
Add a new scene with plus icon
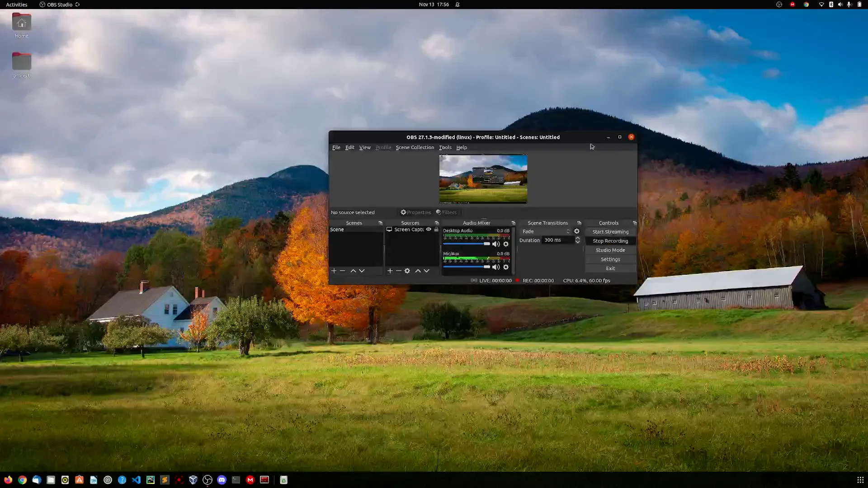pyautogui.click(x=334, y=271)
